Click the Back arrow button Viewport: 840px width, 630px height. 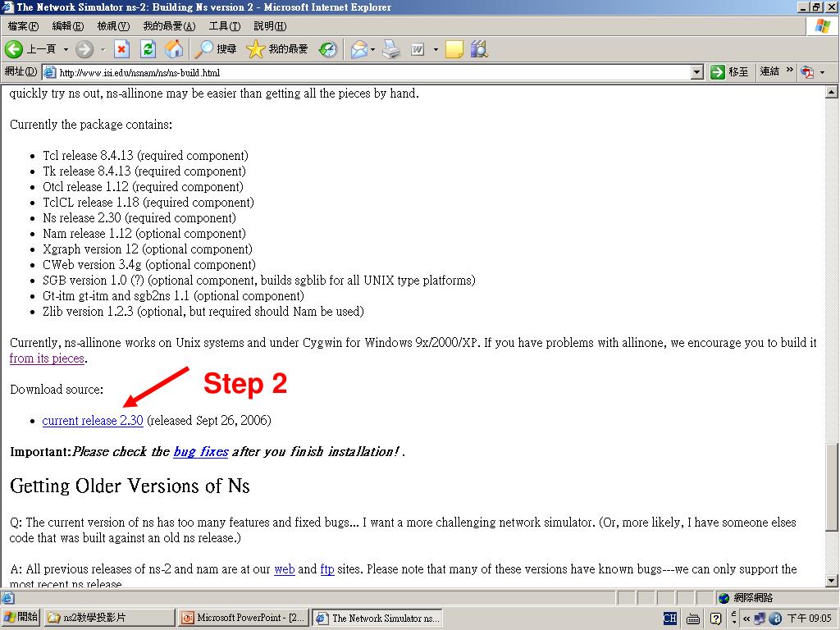[14, 49]
